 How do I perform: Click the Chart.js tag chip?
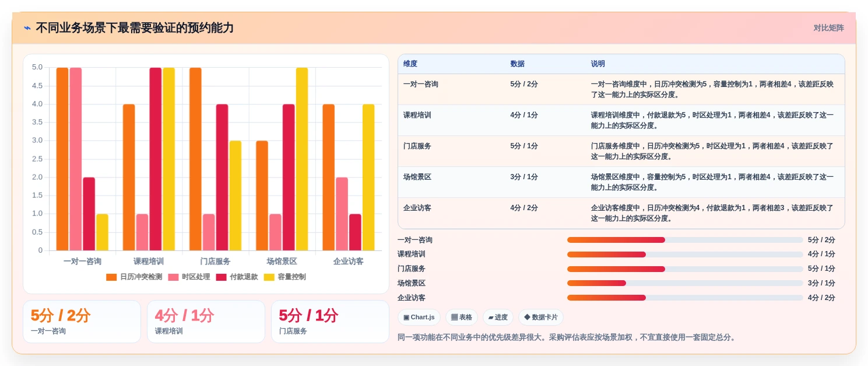[x=419, y=318]
